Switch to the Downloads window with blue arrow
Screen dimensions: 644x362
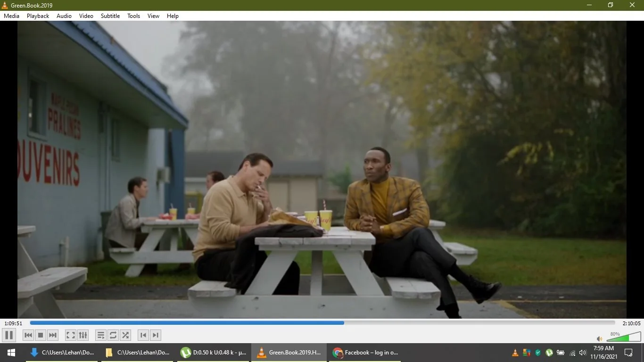tap(62, 353)
